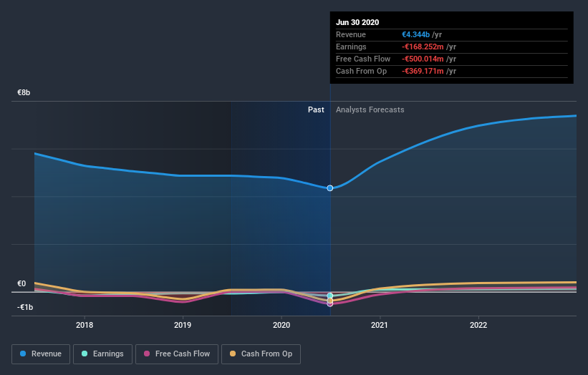Click the Jun 30 2020 tooltip date
This screenshot has width=588, height=375.
click(357, 22)
